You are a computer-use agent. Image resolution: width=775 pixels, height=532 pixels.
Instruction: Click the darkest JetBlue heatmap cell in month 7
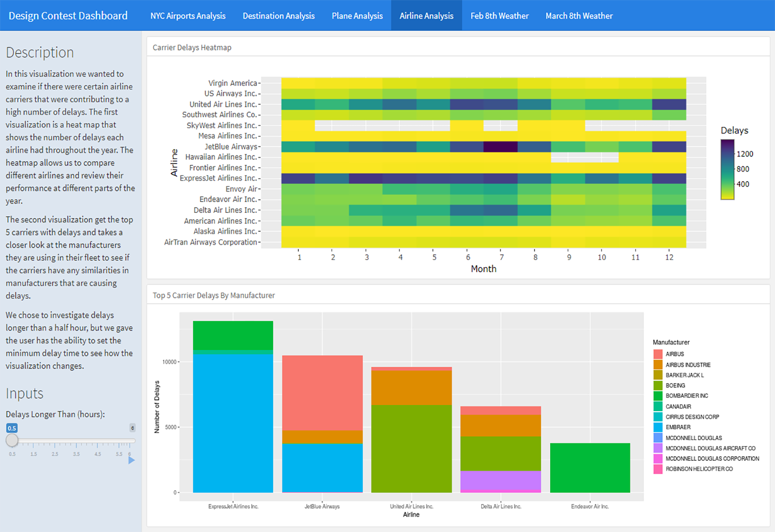(501, 147)
